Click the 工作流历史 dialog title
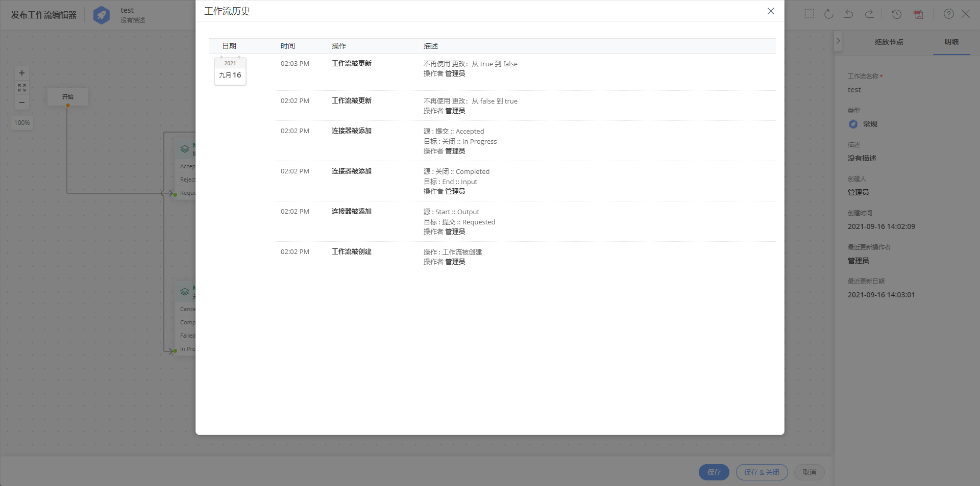The height and width of the screenshot is (486, 980). [x=227, y=11]
